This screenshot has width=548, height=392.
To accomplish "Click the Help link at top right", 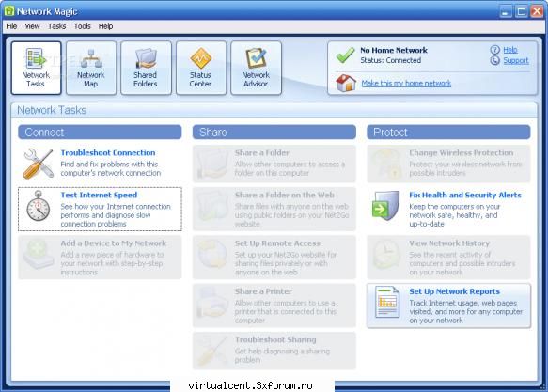I will click(510, 50).
